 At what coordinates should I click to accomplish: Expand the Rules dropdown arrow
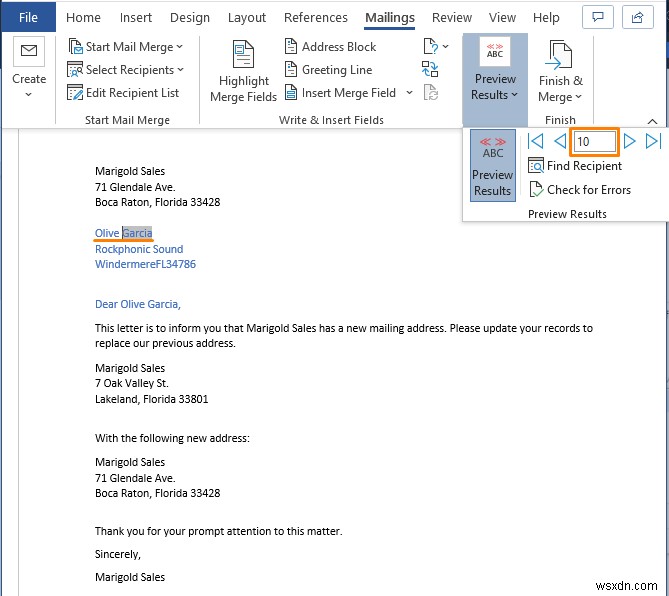coord(445,47)
